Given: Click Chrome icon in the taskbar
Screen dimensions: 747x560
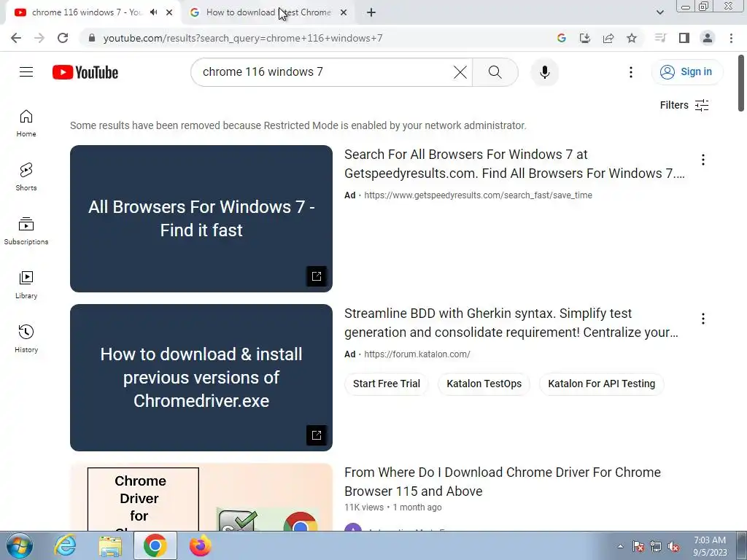Looking at the screenshot, I should 155,545.
